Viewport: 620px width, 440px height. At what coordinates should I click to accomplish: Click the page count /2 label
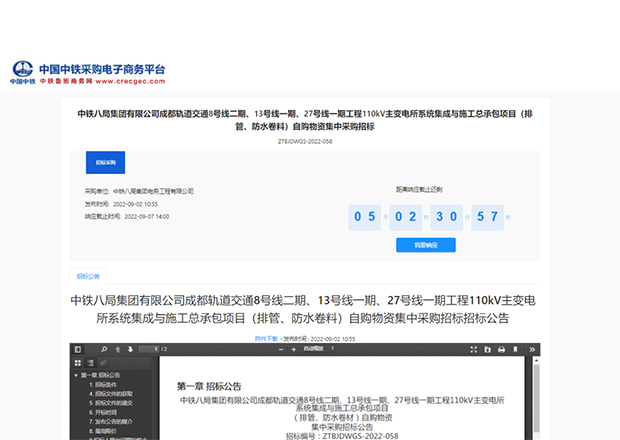point(164,349)
